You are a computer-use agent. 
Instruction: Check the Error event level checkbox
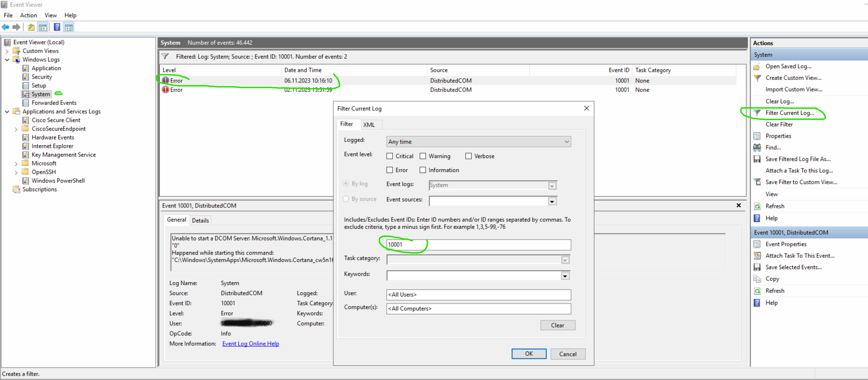[x=390, y=170]
